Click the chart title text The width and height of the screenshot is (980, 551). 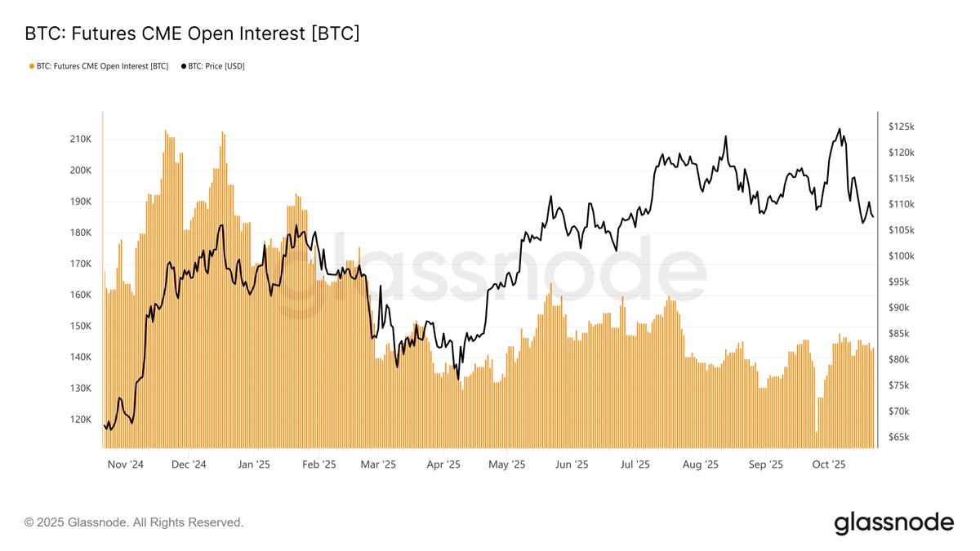(192, 33)
